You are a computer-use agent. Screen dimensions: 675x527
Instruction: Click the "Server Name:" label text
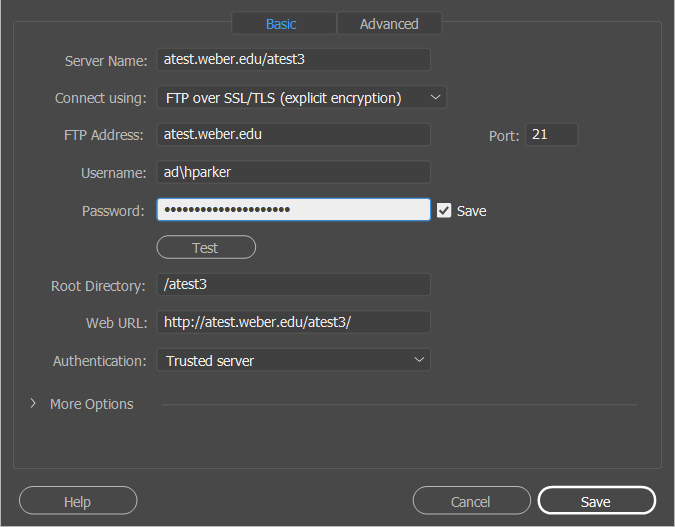[x=106, y=61]
